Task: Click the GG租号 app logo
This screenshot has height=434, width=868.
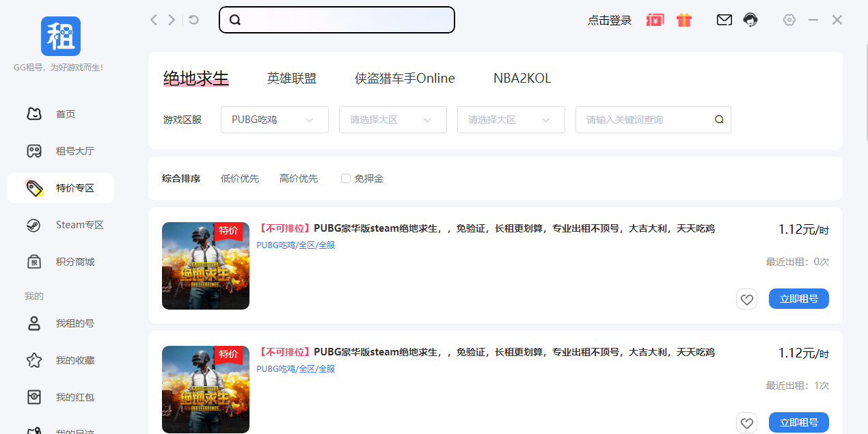Action: pos(60,36)
